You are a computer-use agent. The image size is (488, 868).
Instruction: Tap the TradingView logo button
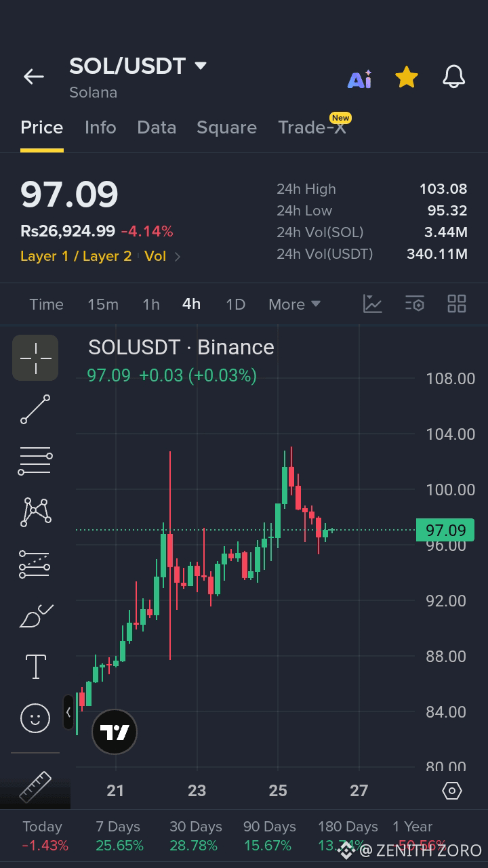click(x=115, y=732)
